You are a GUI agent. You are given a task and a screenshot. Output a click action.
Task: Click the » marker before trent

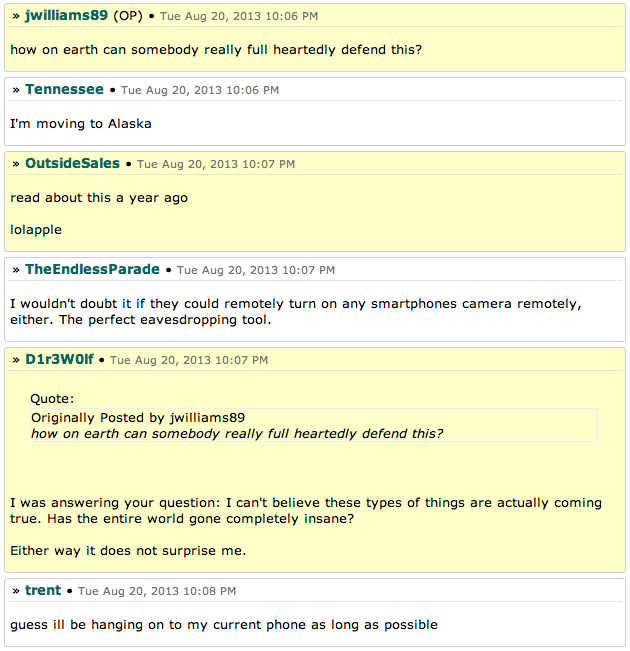16,591
